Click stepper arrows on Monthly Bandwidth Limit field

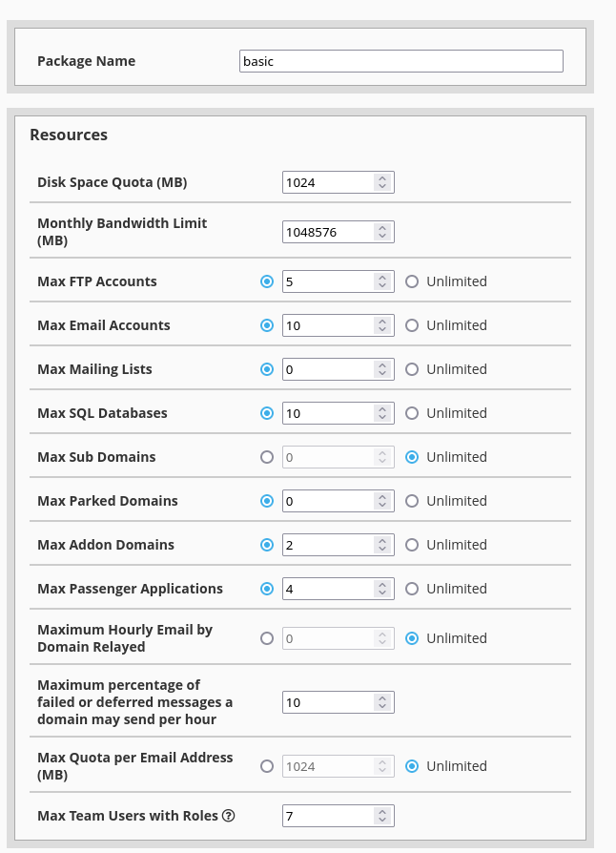pos(382,232)
